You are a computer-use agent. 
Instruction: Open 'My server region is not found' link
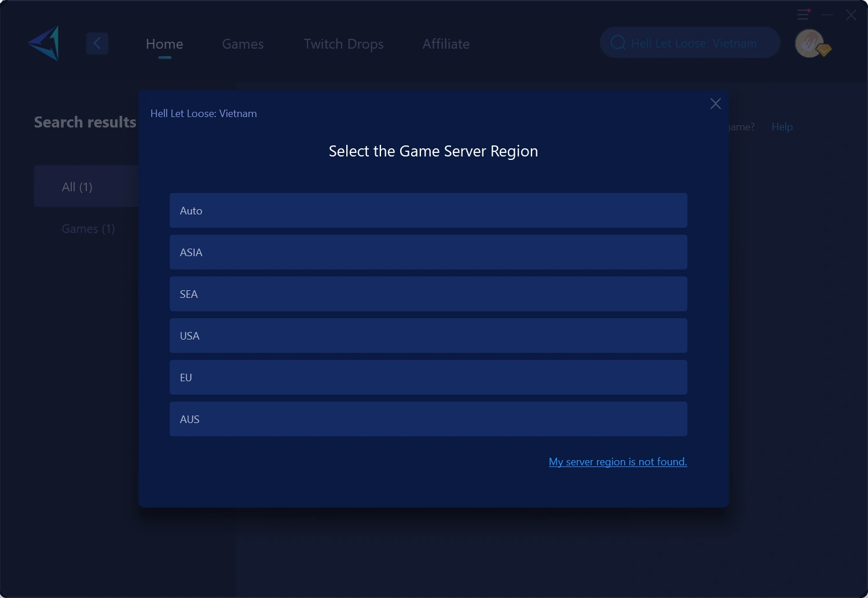[x=618, y=462]
